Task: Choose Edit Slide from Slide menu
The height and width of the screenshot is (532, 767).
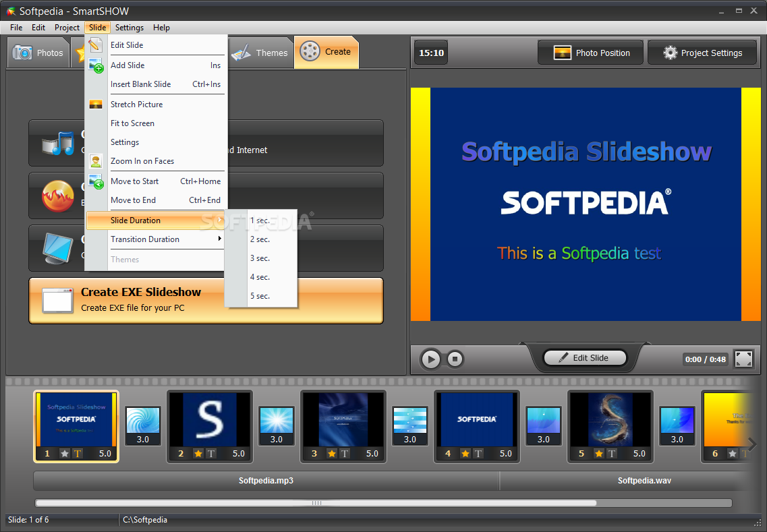Action: click(156, 45)
